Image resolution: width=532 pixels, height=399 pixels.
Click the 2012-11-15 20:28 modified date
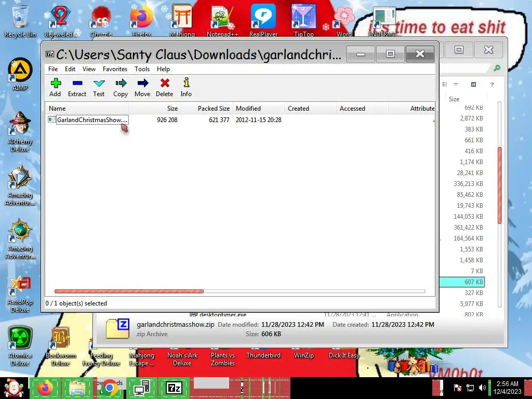coord(259,120)
